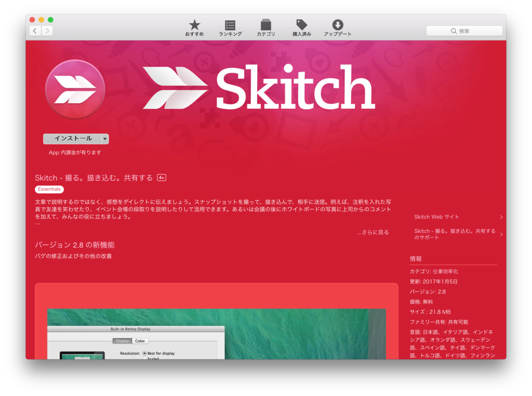Click the 更新: 2017年1月5日 row

434,282
